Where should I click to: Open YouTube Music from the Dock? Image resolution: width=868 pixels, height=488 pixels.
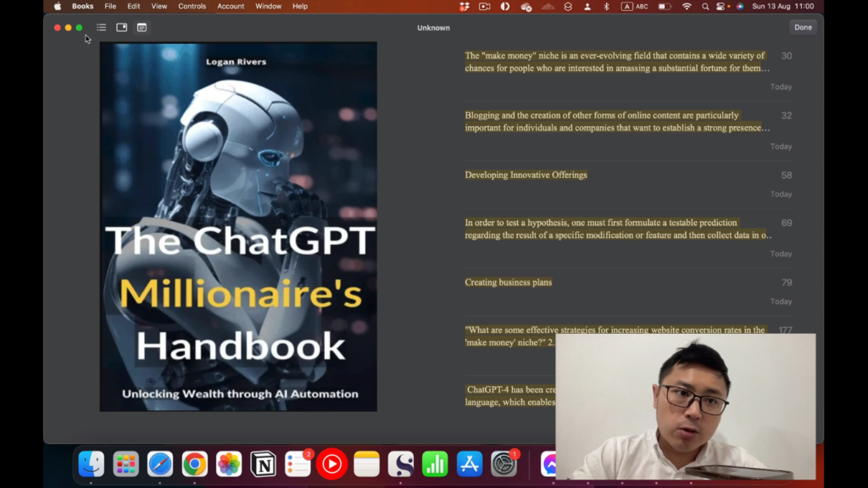pos(332,463)
